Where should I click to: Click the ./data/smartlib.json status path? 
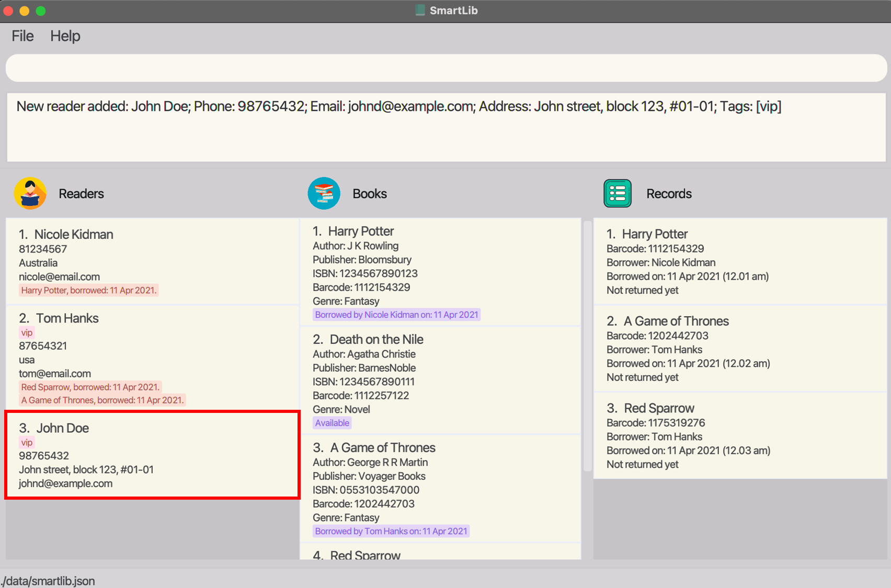pos(48,581)
